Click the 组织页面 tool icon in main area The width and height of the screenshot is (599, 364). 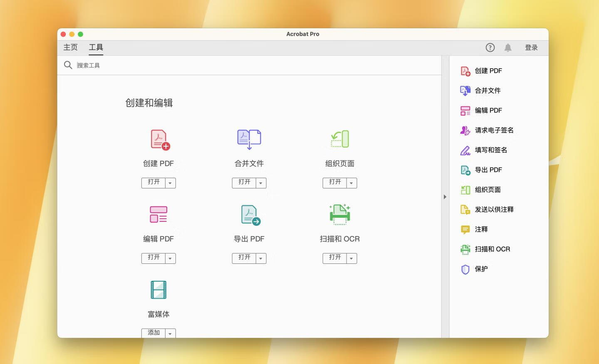[x=339, y=139]
